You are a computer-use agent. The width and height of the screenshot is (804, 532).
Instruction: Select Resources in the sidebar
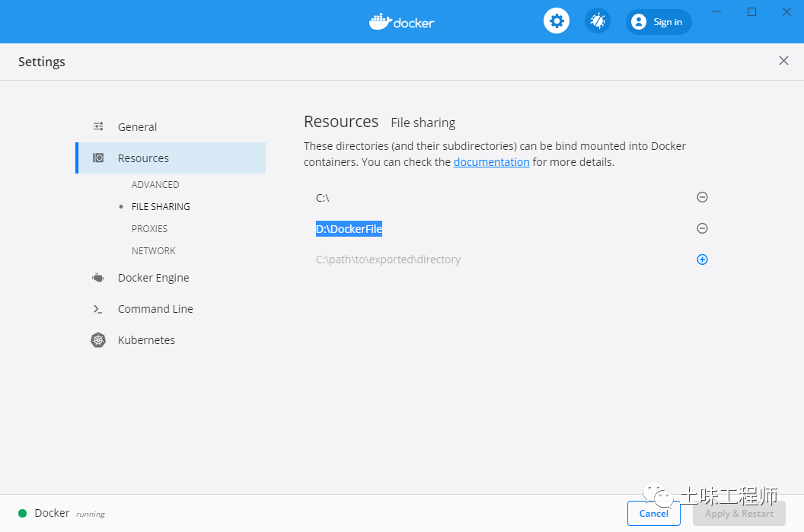[143, 158]
